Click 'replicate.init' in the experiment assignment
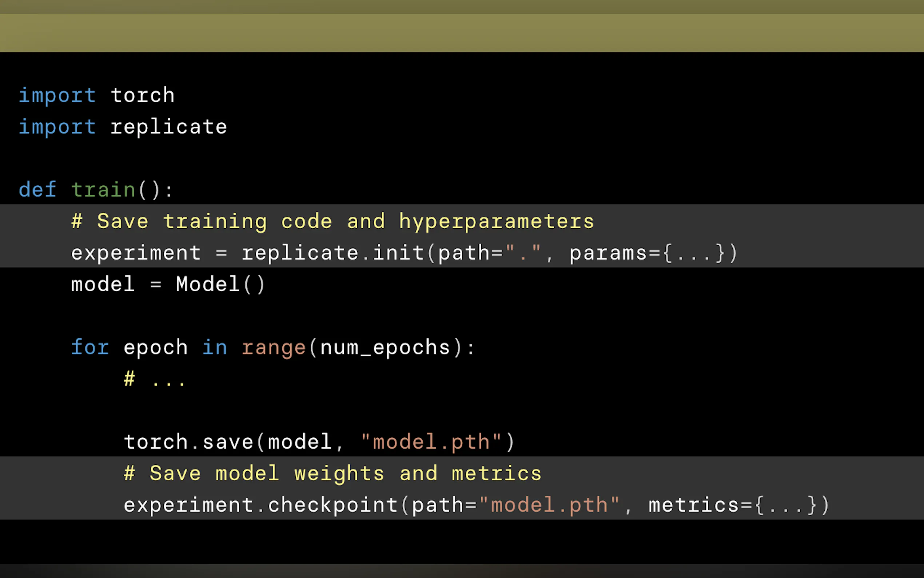Image resolution: width=924 pixels, height=578 pixels. coord(332,253)
